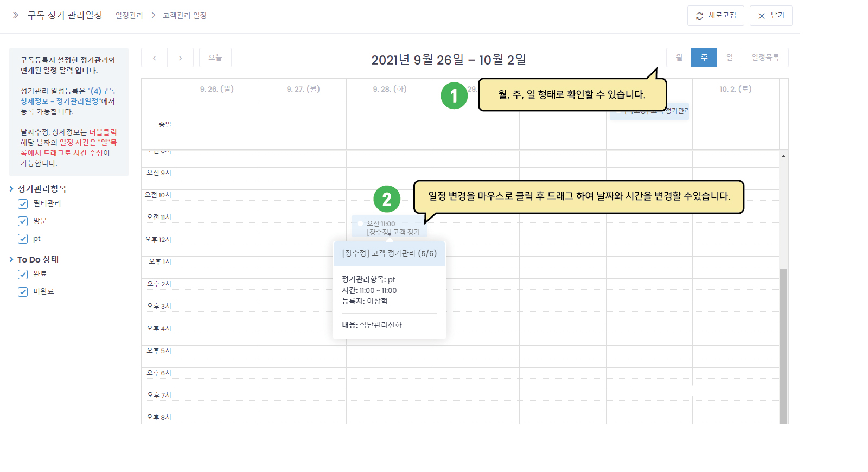Uncheck the 미완료 status checkbox

pos(23,292)
